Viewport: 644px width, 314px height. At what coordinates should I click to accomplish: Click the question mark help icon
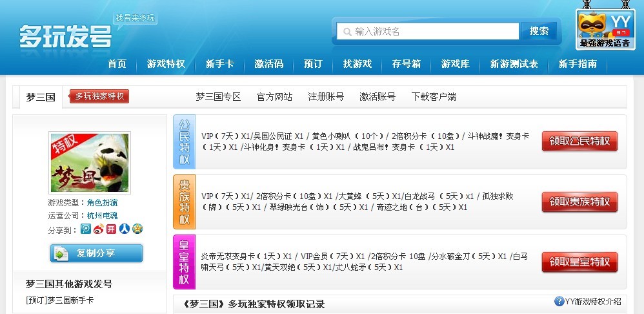559,301
